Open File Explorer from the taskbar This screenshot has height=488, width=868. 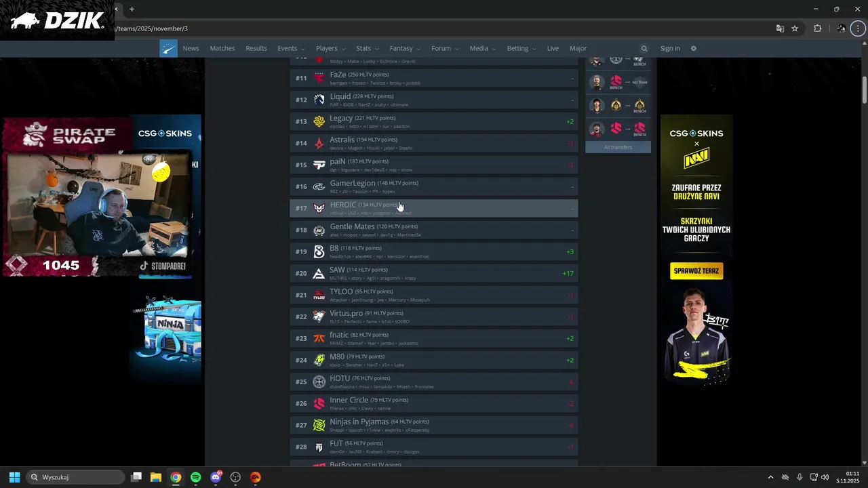[x=155, y=477]
